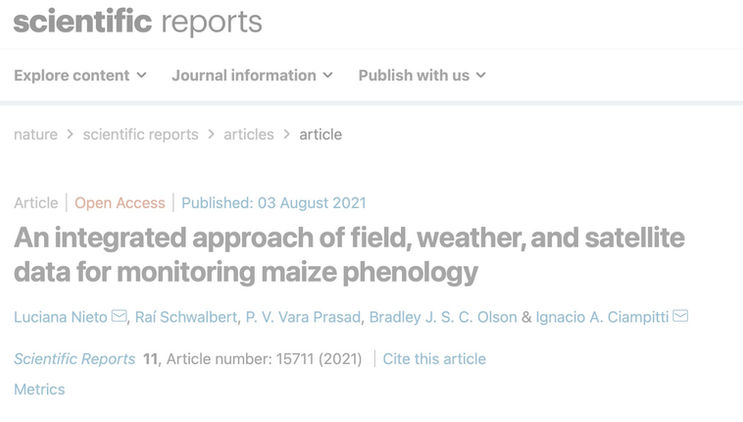Click the italic Scientific Reports journal link

(75, 359)
